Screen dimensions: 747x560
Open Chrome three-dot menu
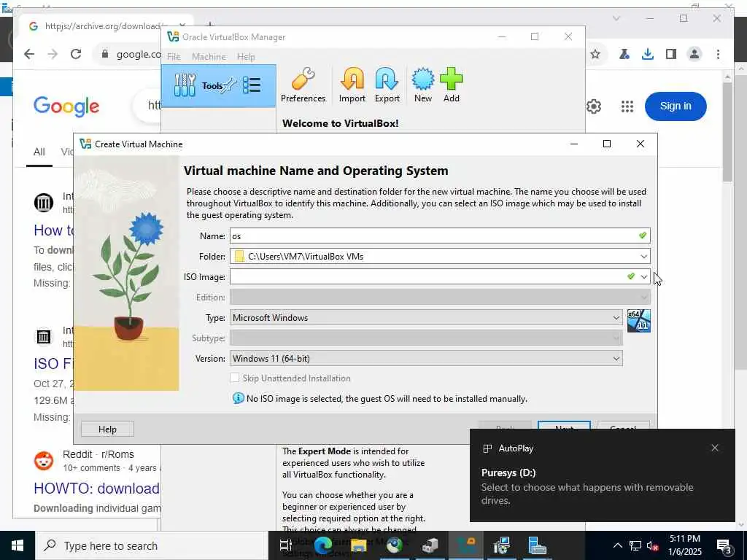pos(718,54)
